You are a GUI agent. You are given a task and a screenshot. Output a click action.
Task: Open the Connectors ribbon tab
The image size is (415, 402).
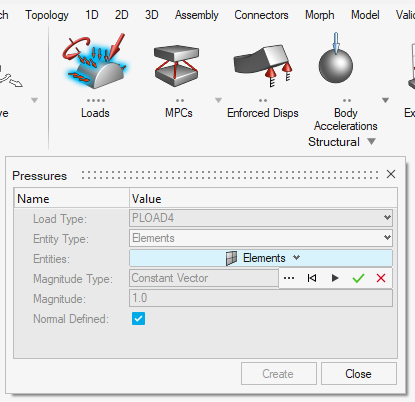pos(261,15)
